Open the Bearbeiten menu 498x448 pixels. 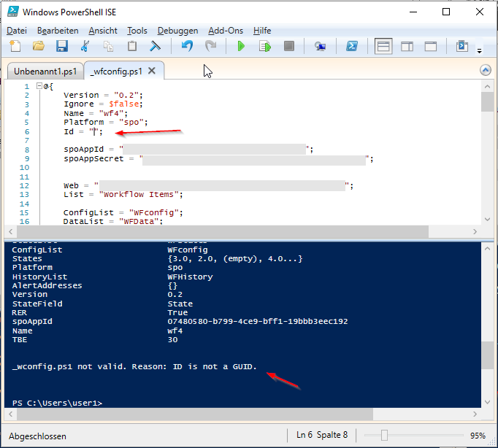pos(58,31)
